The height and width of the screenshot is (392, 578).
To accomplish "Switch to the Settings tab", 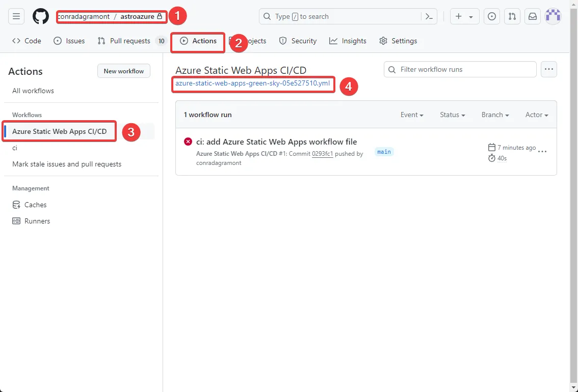I will (x=398, y=41).
